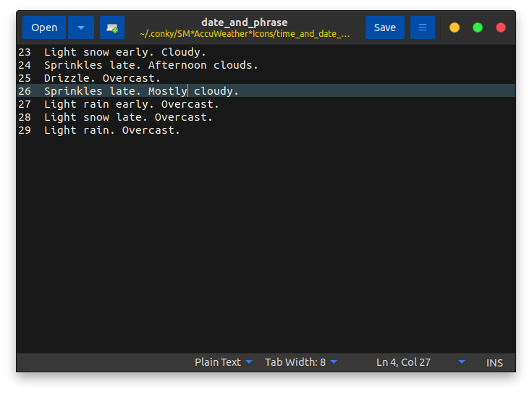532x394 pixels.
Task: Click the green maximize circle
Action: pyautogui.click(x=478, y=27)
